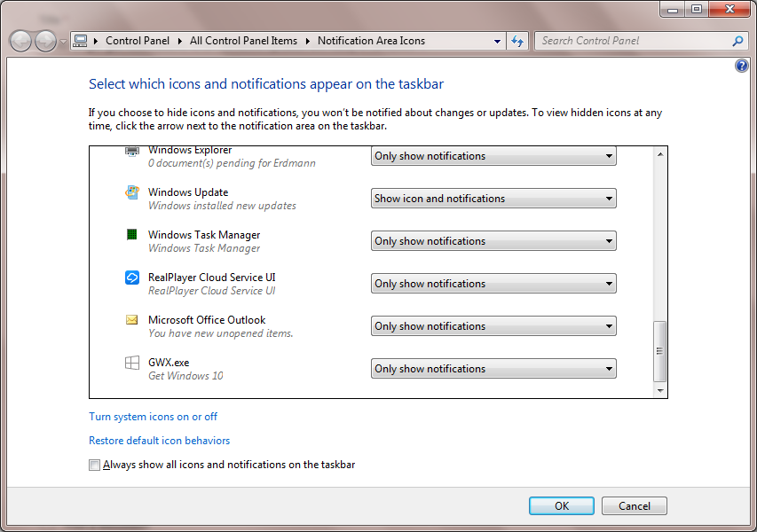Open Turn system icons on or off
Viewport: 757px width, 532px height.
click(x=153, y=417)
